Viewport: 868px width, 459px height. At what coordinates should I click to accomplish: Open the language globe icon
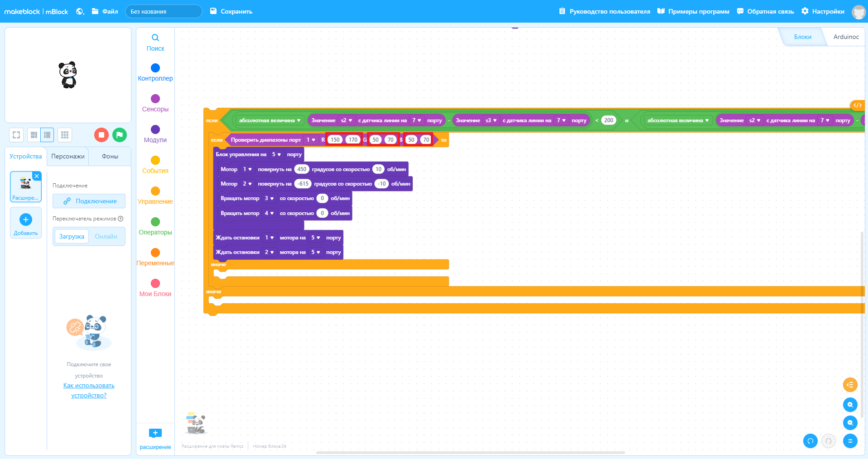click(80, 11)
